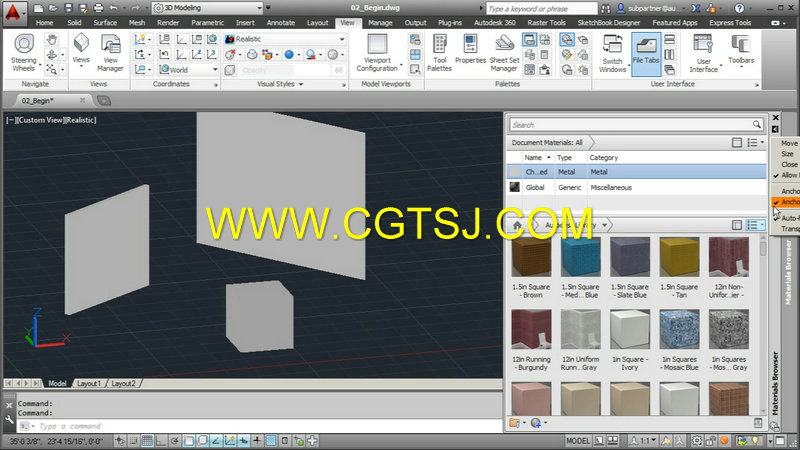Open the Autodesk 360 ribbon tab
Screen dimensions: 800x450
click(494, 22)
